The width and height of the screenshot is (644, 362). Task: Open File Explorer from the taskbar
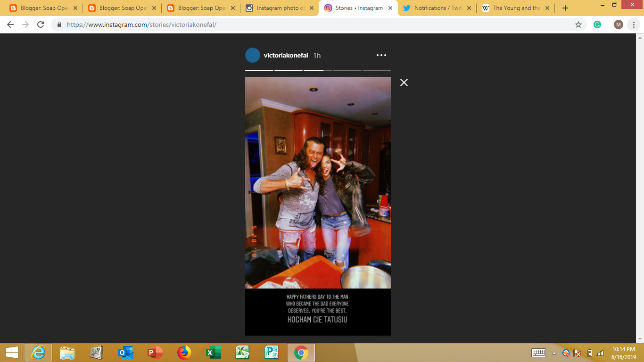67,353
